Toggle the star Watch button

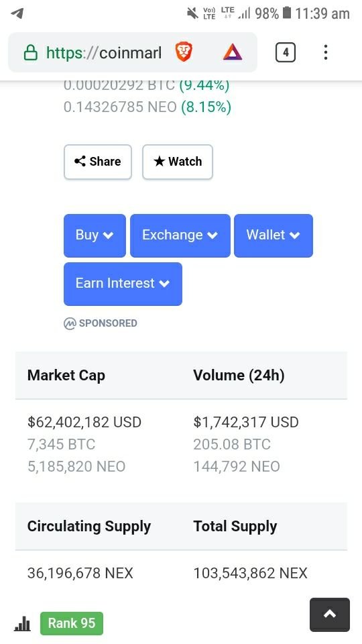[178, 162]
